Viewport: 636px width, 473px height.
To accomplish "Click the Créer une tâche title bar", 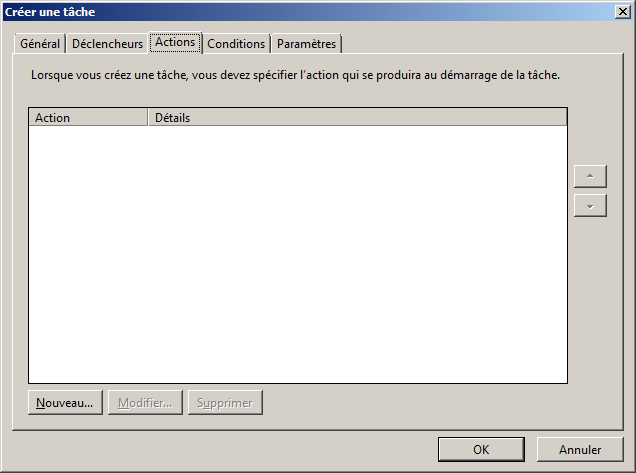I will pos(300,11).
